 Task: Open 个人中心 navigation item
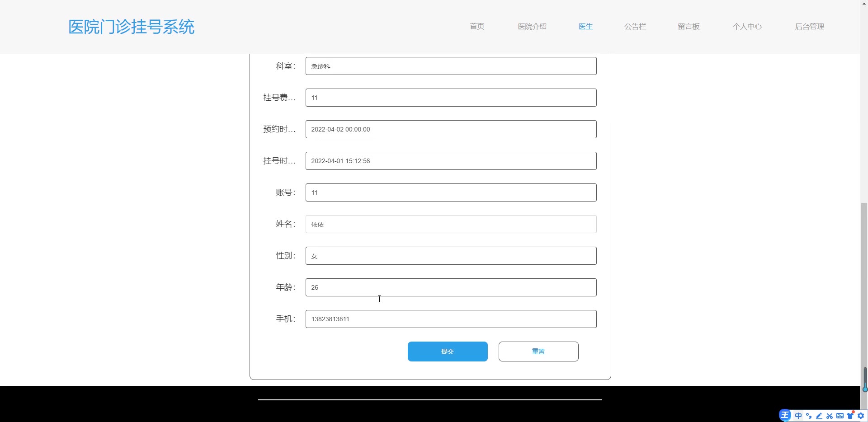[747, 26]
